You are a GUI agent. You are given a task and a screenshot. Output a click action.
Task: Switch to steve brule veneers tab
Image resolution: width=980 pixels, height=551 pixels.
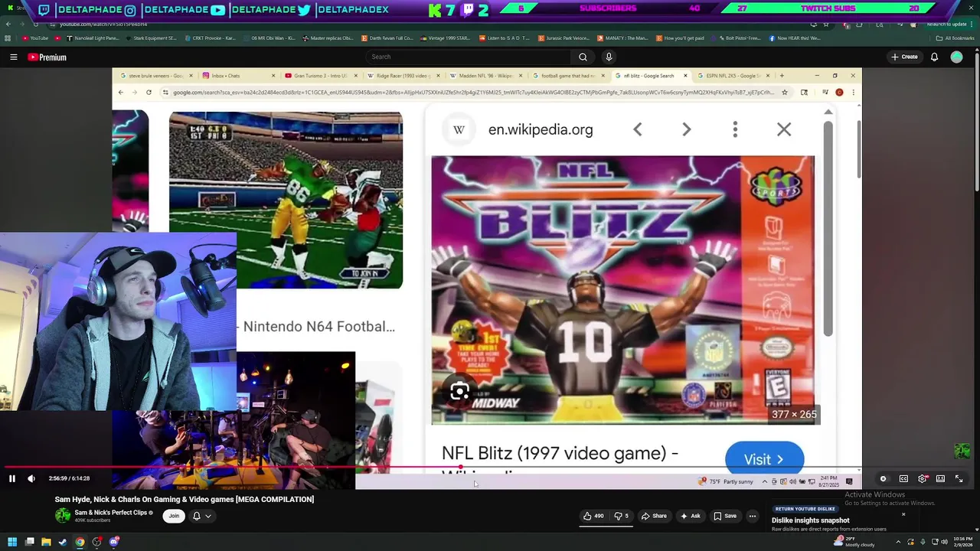point(156,76)
